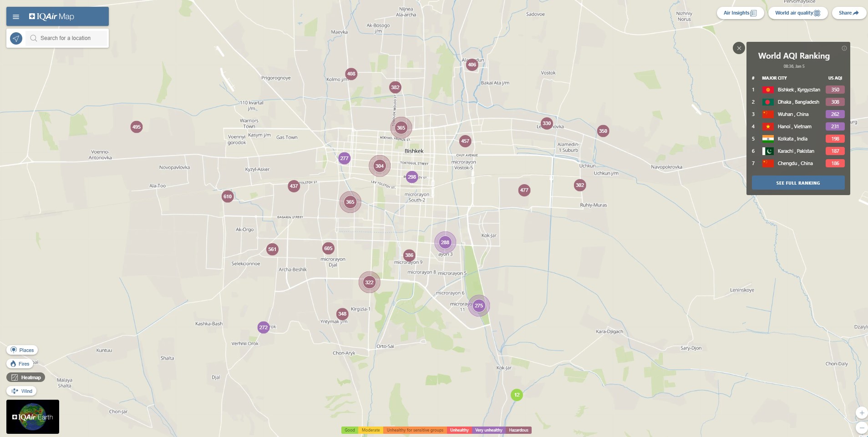Image resolution: width=868 pixels, height=437 pixels.
Task: Zoom out with the minus button
Action: tap(861, 428)
